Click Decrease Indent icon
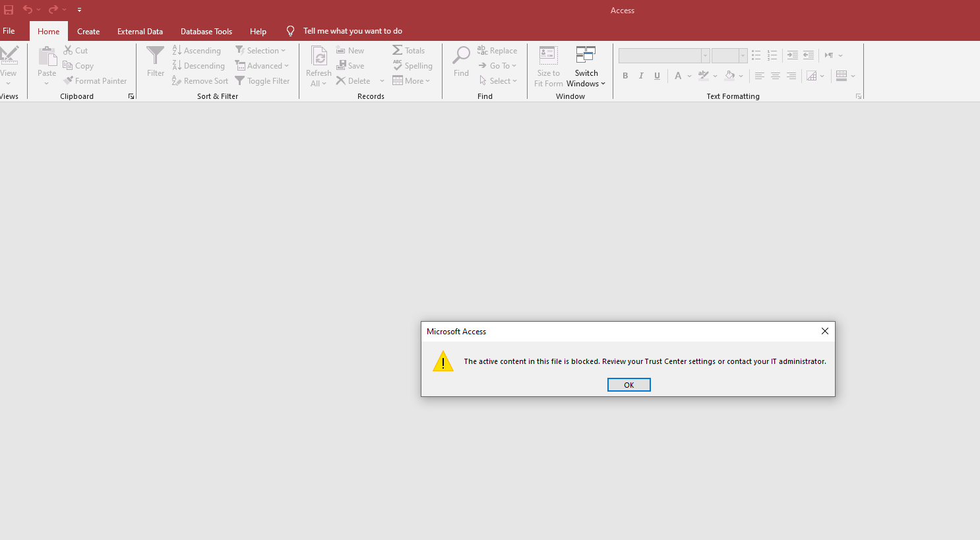Screen dimensions: 980x540 809,55
